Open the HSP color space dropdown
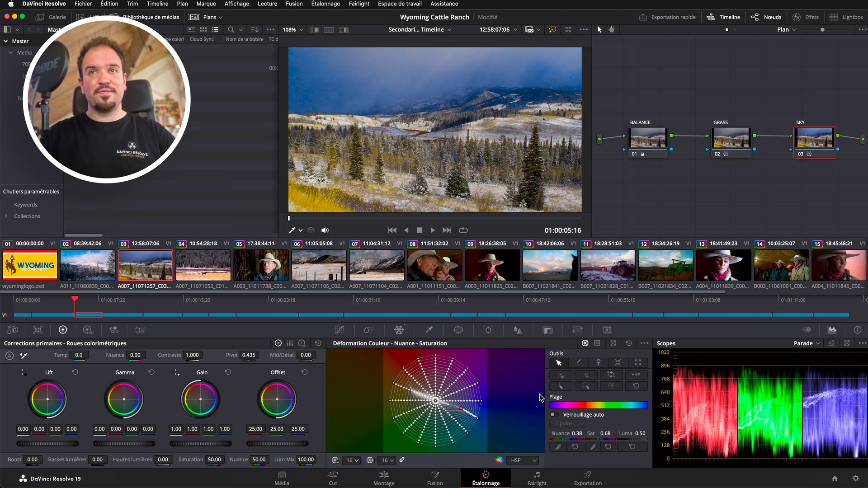Viewport: 868px width, 488px height. click(x=523, y=460)
